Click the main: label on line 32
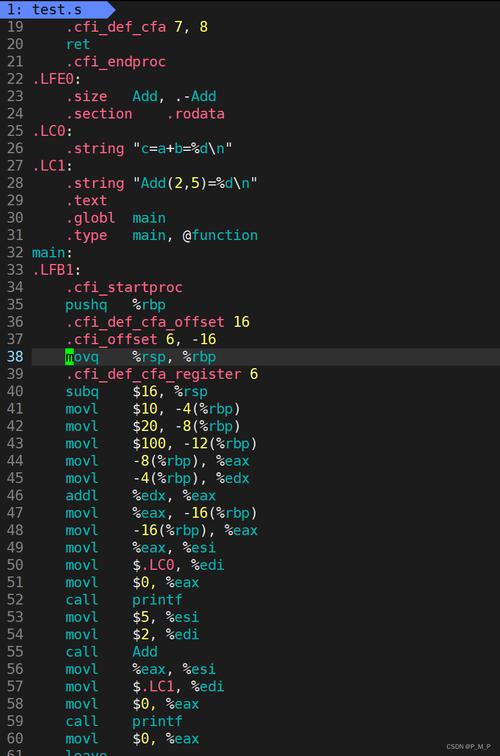This screenshot has width=500, height=756. pos(52,253)
